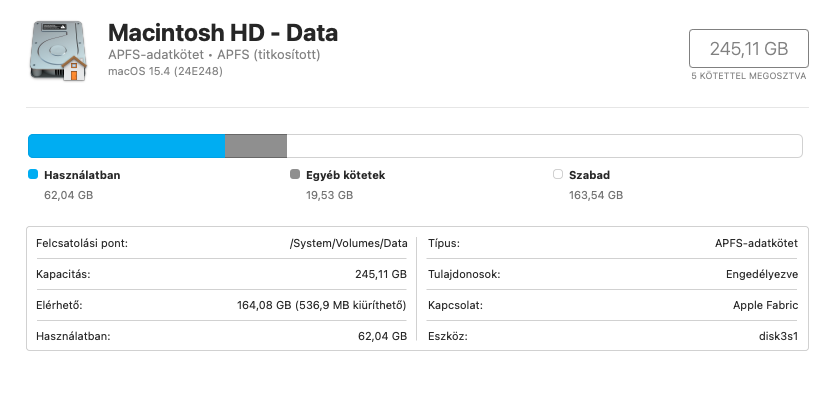Click the Felcsatolási pont row value /System/Volumes/Data
The height and width of the screenshot is (398, 830).
(x=349, y=243)
